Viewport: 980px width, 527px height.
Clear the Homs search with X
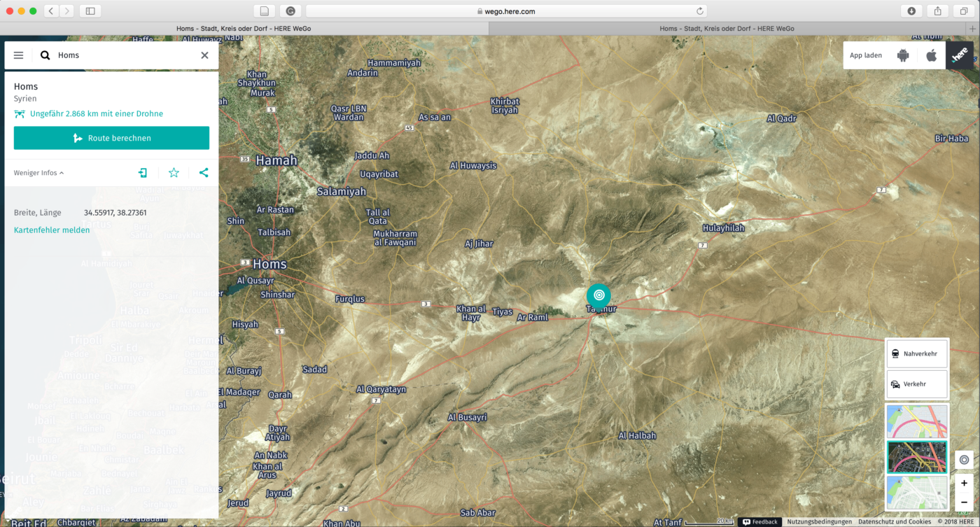(204, 55)
